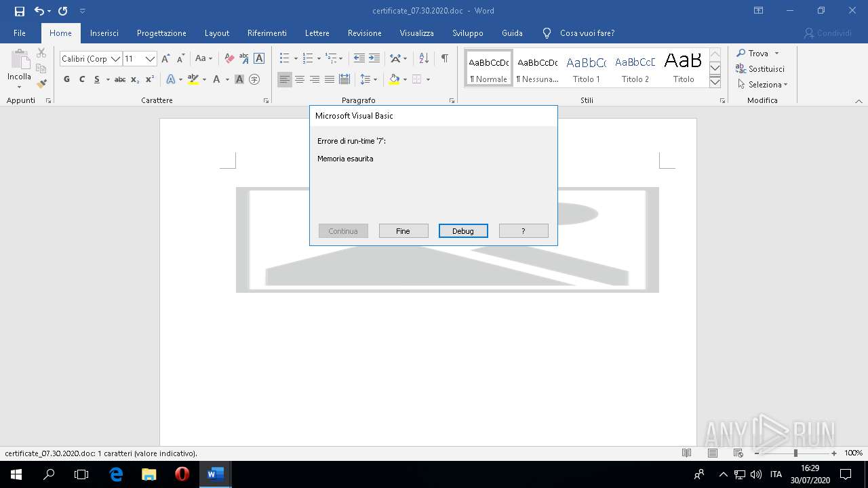
Task: Click Debug in the error dialog
Action: click(x=463, y=231)
